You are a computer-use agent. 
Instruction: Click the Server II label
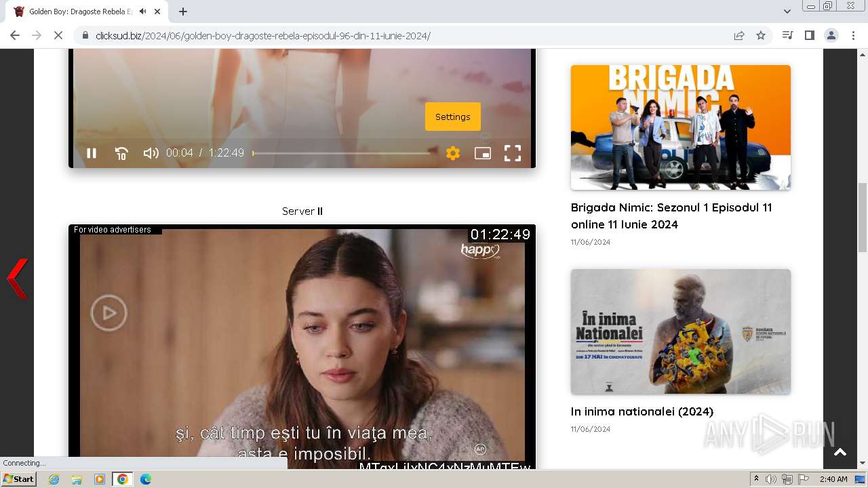302,211
